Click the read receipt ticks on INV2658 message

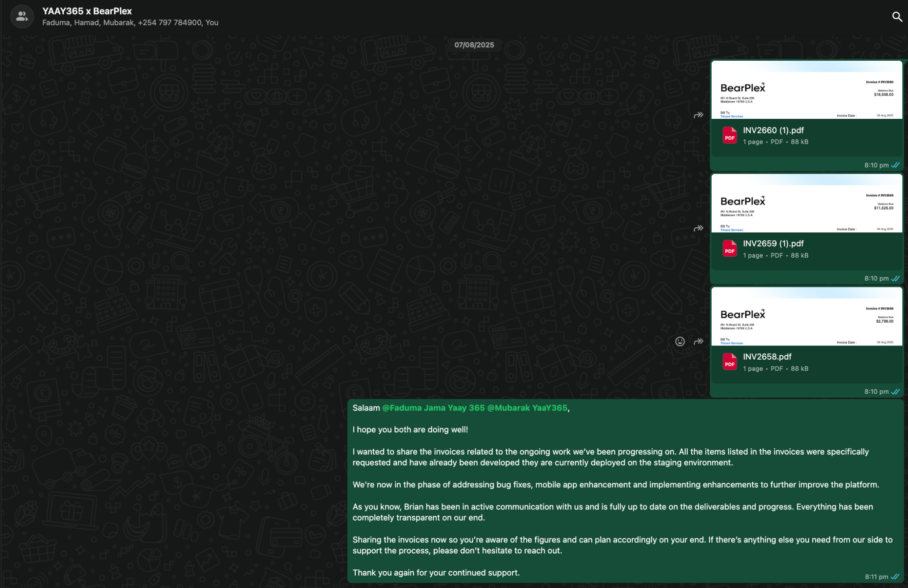point(895,392)
